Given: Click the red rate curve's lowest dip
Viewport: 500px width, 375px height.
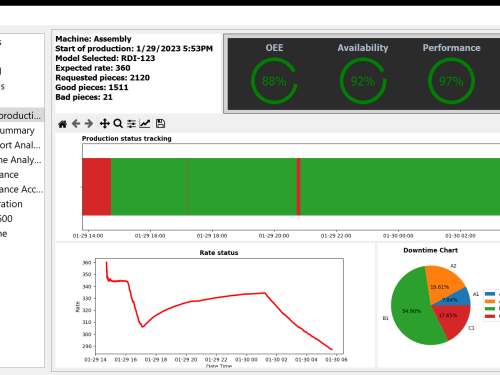Looking at the screenshot, I should 143,326.
